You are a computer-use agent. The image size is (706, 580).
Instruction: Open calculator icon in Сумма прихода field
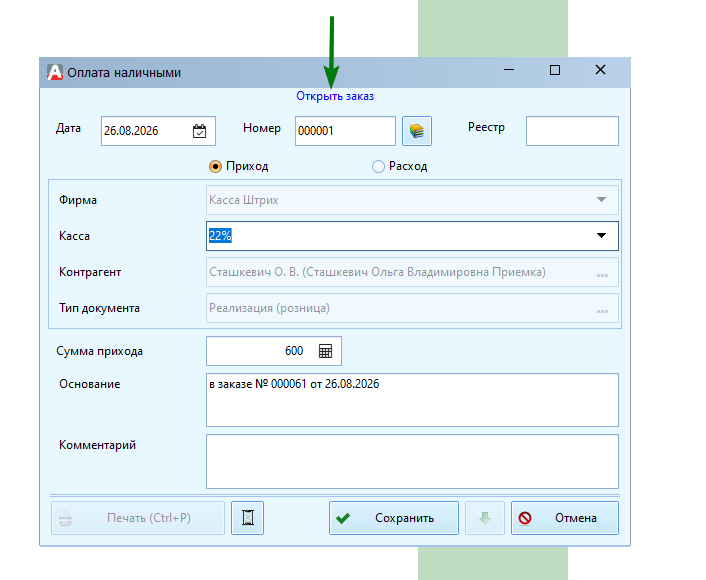(325, 351)
